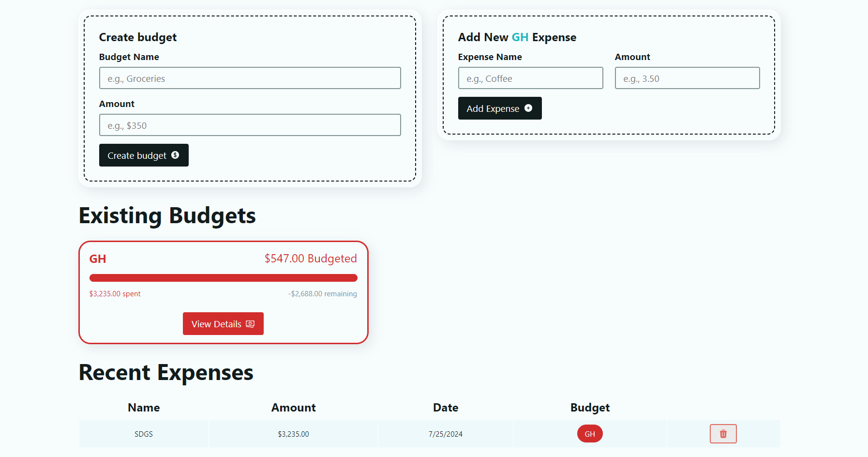The width and height of the screenshot is (868, 457).
Task: Click the Create budget button text
Action: [x=137, y=155]
